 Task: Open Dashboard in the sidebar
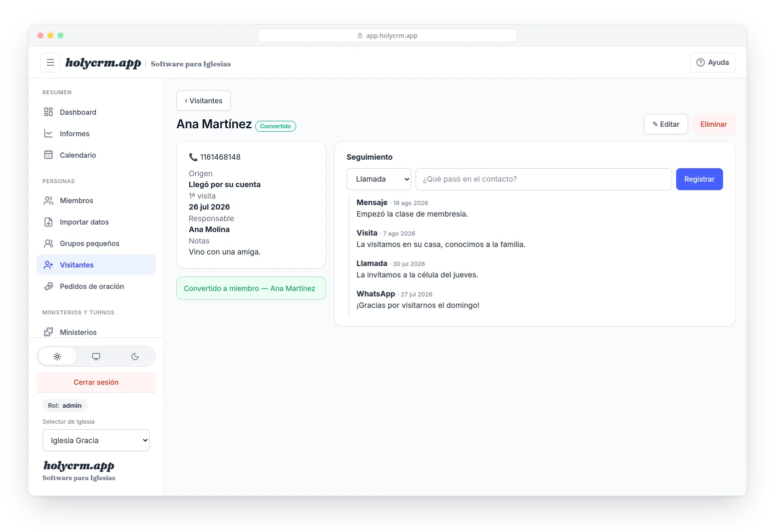click(x=96, y=112)
